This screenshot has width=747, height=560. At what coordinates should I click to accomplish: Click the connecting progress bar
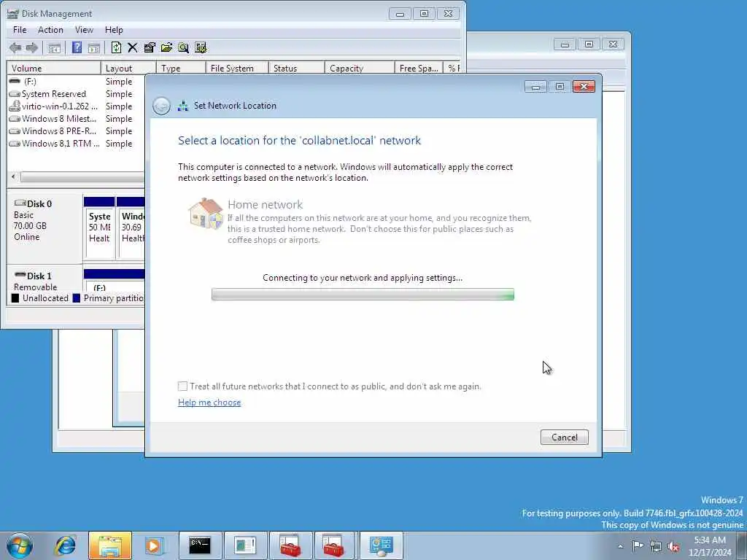pos(363,295)
